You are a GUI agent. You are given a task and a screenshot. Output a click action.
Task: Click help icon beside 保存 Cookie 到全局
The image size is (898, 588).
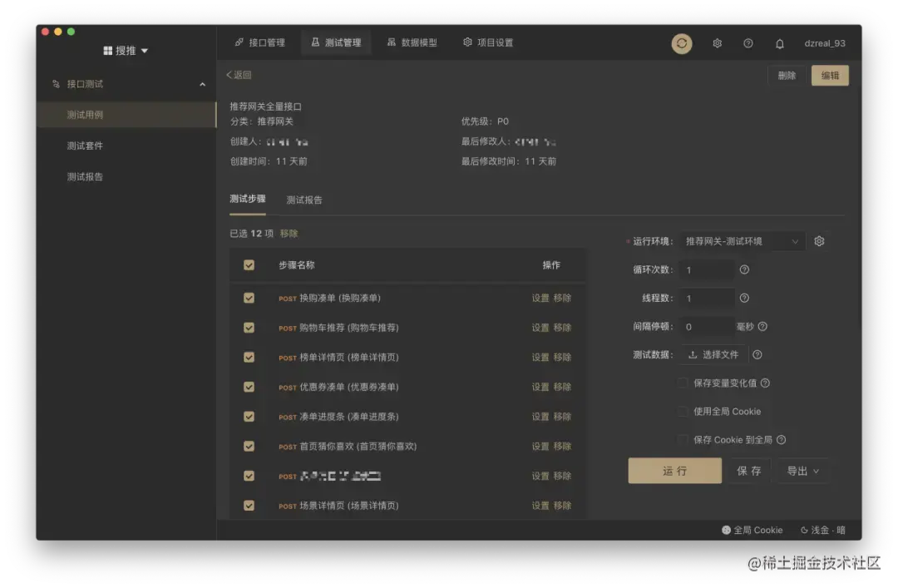[x=781, y=440]
